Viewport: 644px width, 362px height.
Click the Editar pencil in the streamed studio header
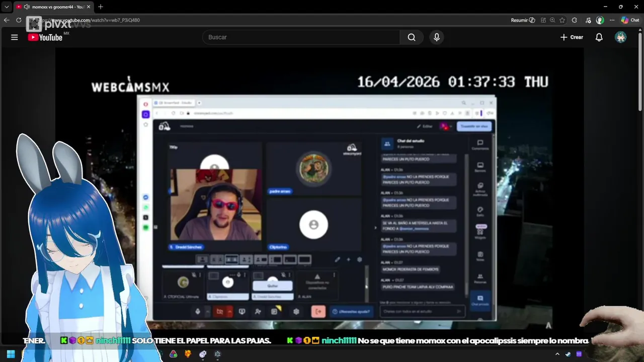tap(424, 126)
